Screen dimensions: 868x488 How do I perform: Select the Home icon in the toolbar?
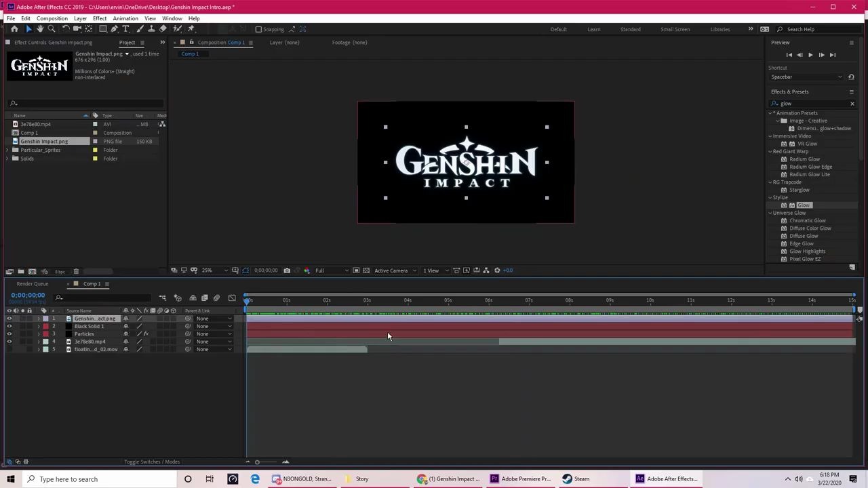tap(14, 29)
